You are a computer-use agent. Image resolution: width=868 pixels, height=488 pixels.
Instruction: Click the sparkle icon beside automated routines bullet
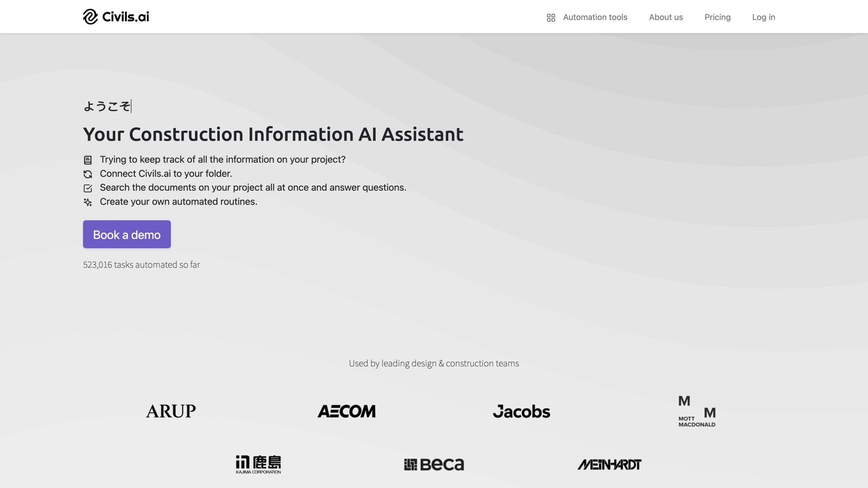pos(87,202)
